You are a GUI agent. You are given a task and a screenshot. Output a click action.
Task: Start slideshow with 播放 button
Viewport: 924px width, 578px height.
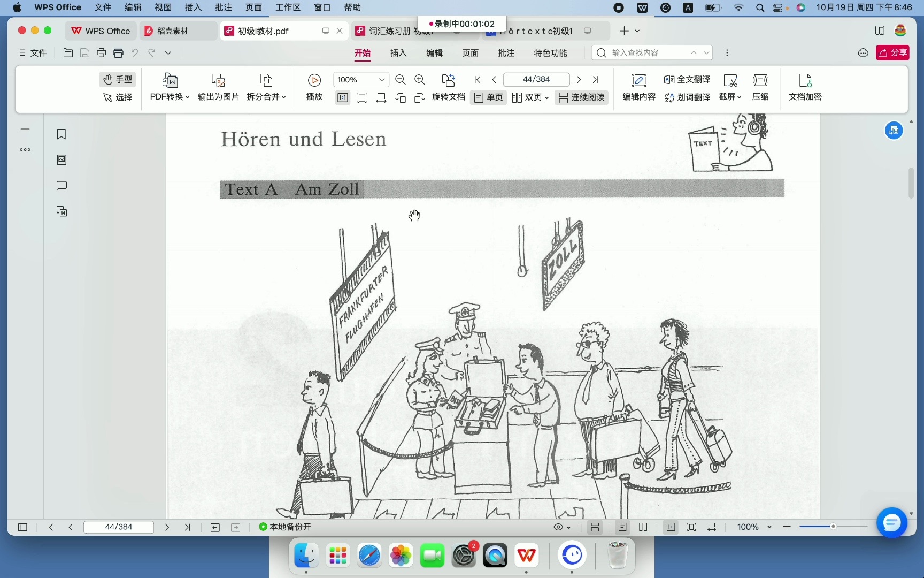coord(314,87)
